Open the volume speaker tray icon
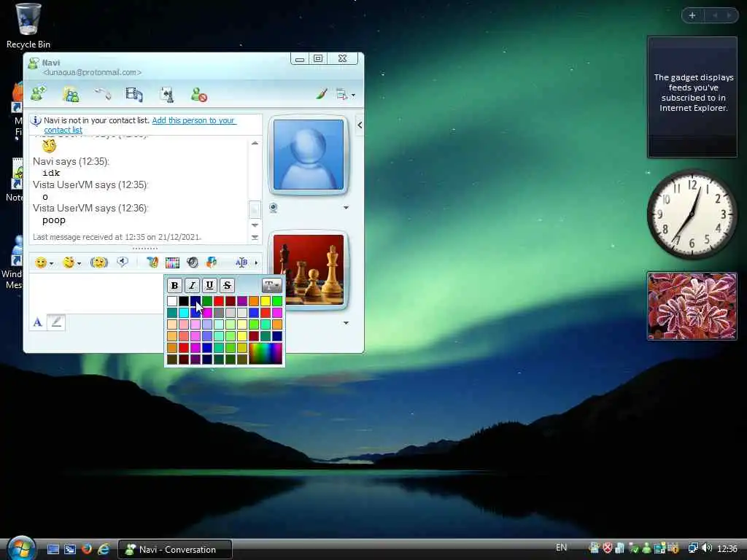 tap(707, 548)
